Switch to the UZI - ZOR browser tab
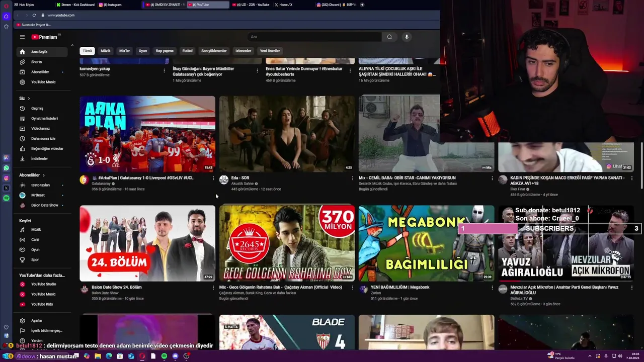644x362 pixels. [x=252, y=5]
